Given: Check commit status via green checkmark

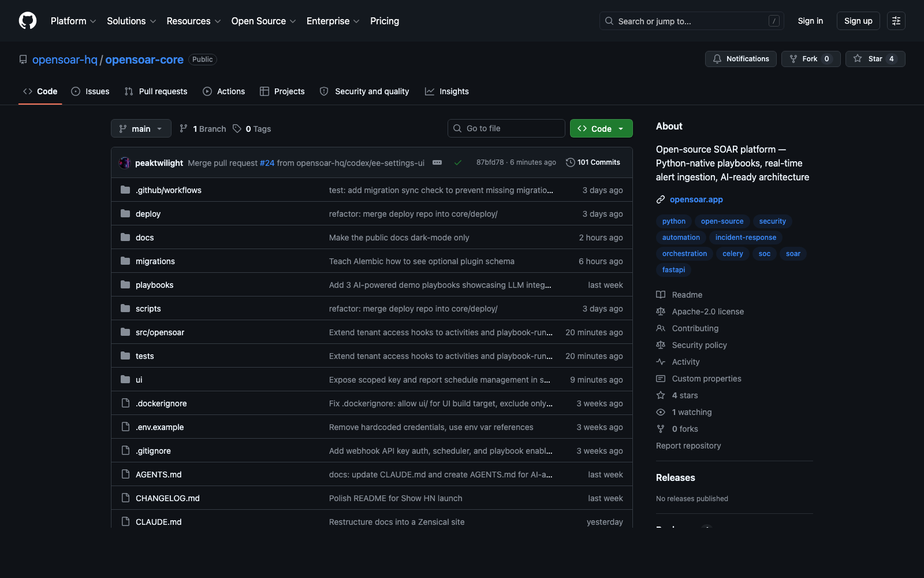Looking at the screenshot, I should click(458, 162).
